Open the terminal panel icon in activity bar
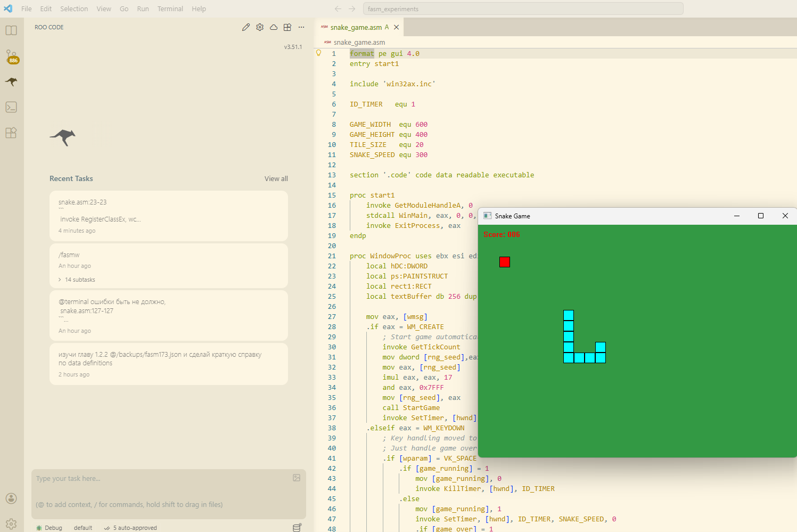This screenshot has width=797, height=532. coord(11,107)
